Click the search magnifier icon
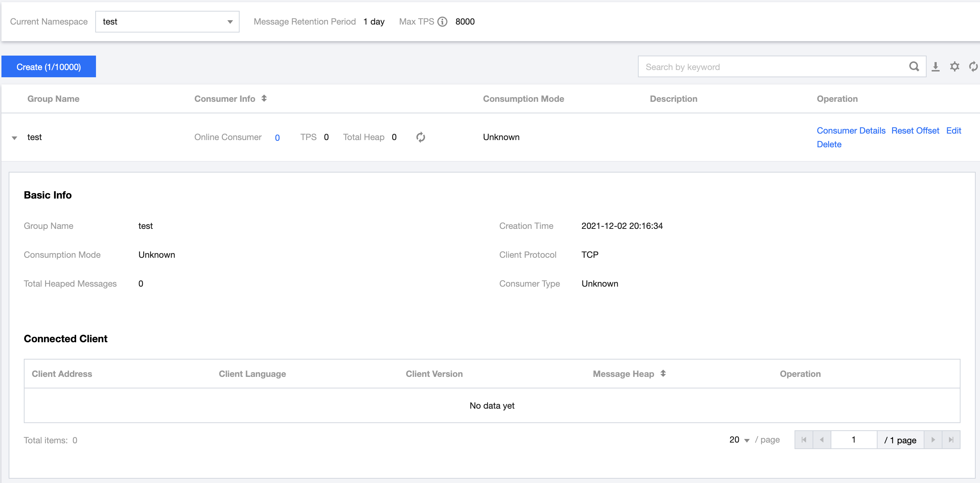980x483 pixels. (x=914, y=67)
